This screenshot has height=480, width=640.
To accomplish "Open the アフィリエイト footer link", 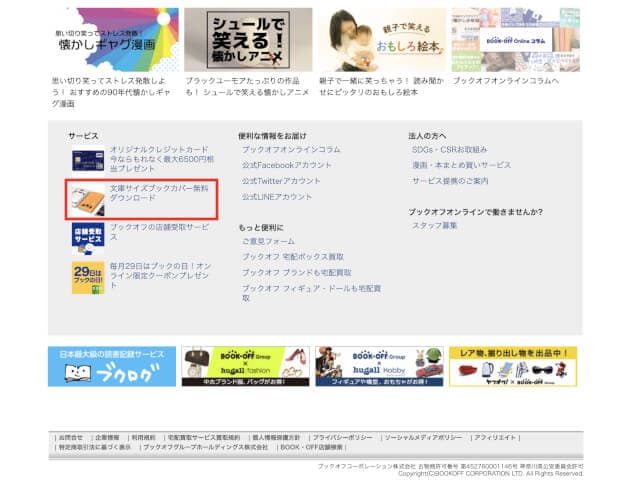I will point(495,438).
